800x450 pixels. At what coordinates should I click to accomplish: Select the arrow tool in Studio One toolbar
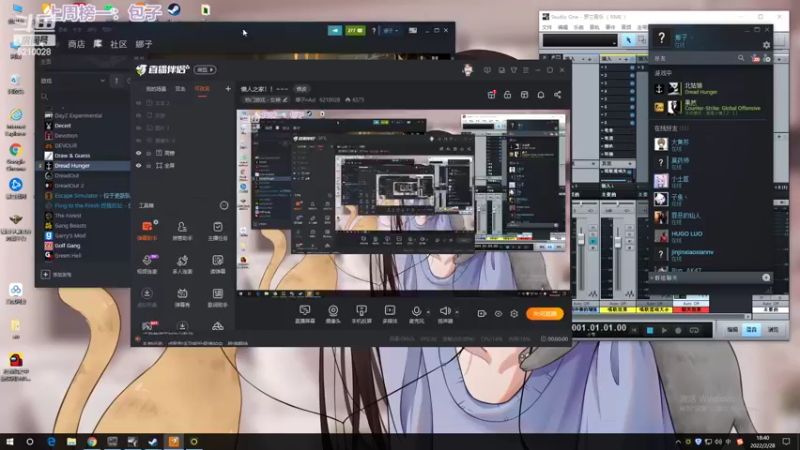click(x=628, y=40)
